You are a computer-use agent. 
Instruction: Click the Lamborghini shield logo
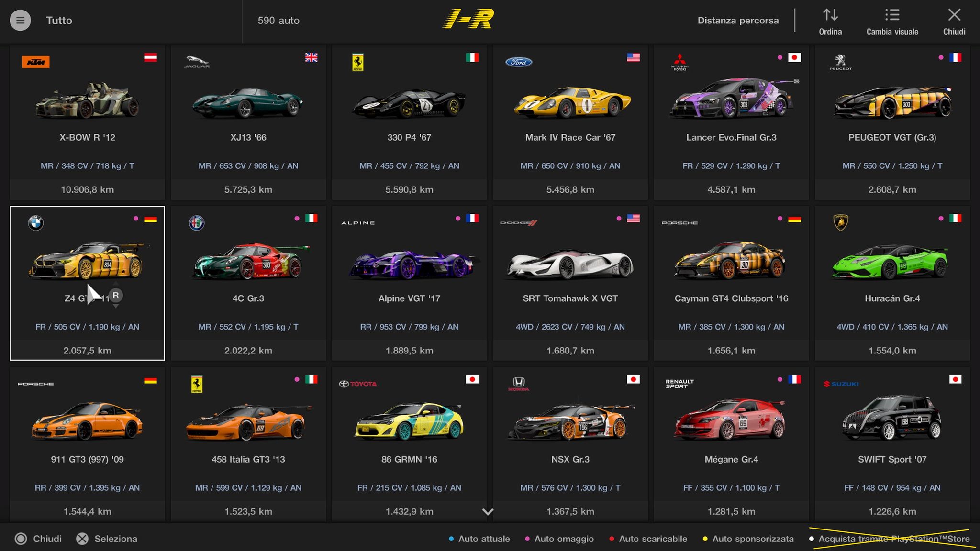tap(841, 223)
